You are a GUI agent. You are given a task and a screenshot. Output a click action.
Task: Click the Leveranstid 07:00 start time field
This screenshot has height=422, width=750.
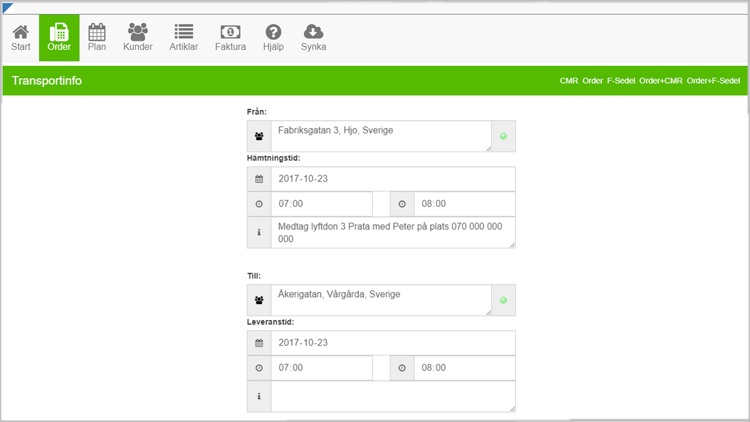[x=321, y=368]
